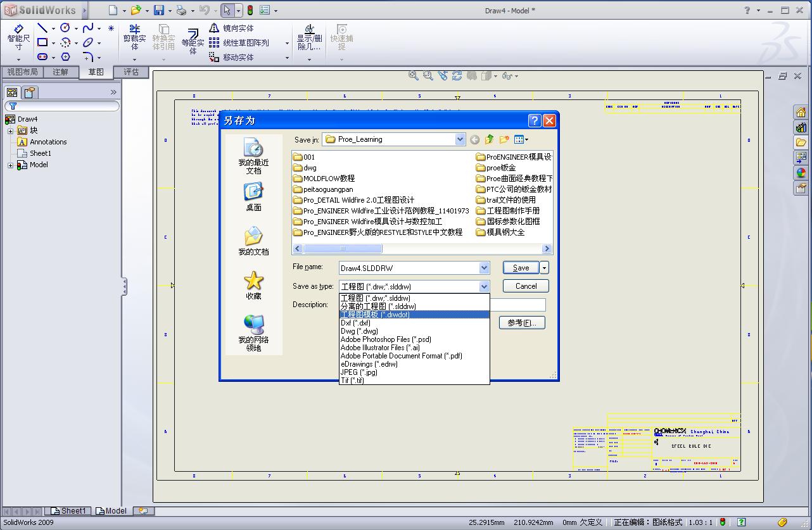This screenshot has width=812, height=530.
Task: Open the Desktop (桌面) location
Action: (253, 197)
